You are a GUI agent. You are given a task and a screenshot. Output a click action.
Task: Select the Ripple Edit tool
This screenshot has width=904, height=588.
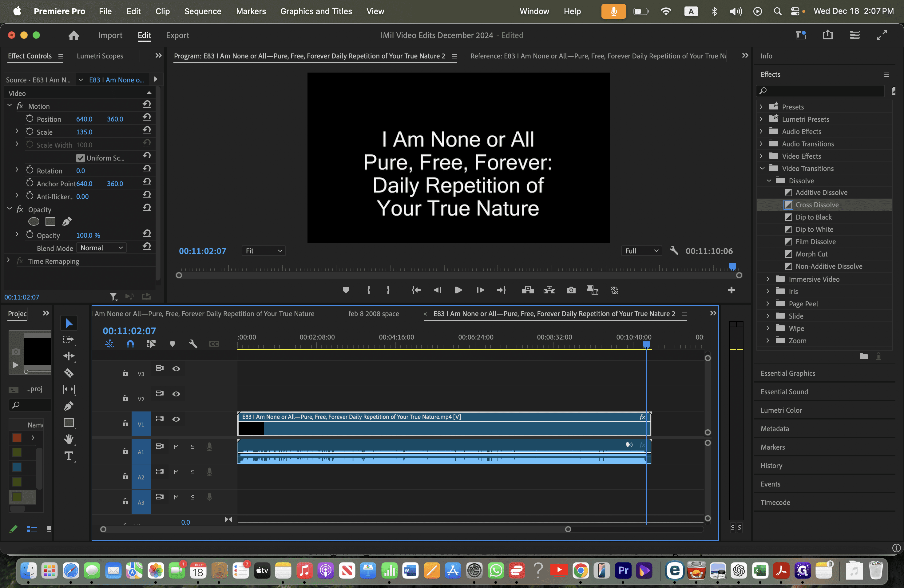(69, 356)
